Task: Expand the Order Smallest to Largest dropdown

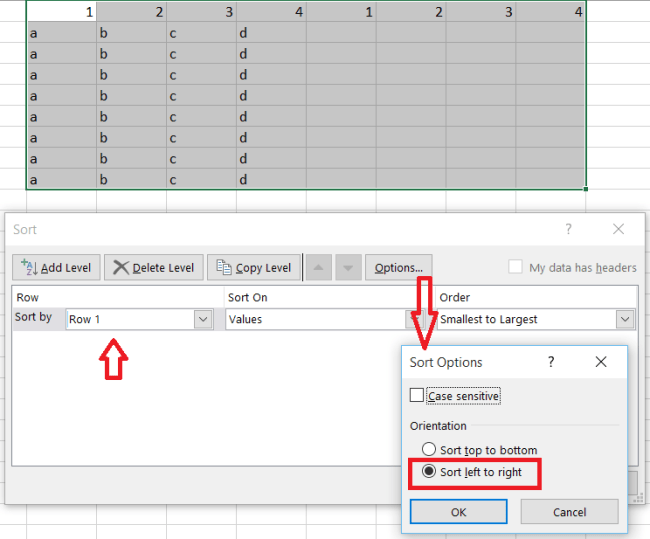Action: click(x=625, y=319)
